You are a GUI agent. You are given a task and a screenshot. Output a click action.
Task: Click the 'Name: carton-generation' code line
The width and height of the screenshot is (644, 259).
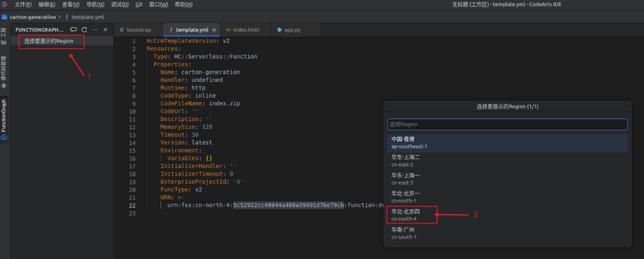[x=200, y=72]
